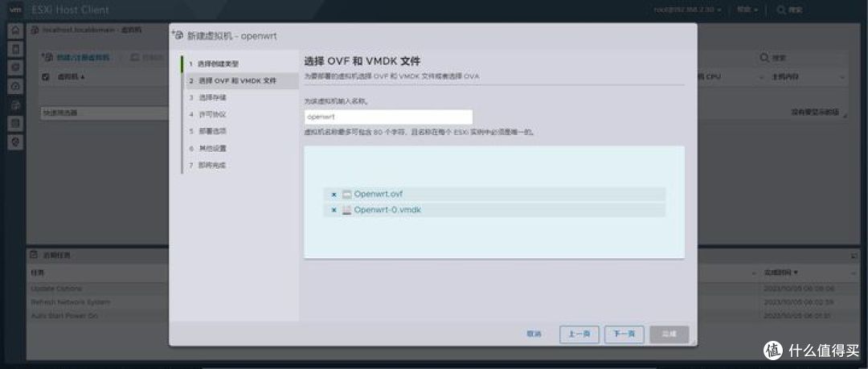
Task: Toggle the select-all virtual machines checkbox
Action: click(x=46, y=77)
